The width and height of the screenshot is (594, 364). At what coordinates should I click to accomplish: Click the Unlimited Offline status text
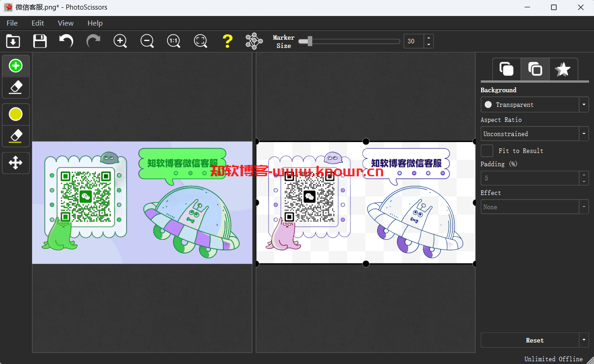tap(553, 359)
